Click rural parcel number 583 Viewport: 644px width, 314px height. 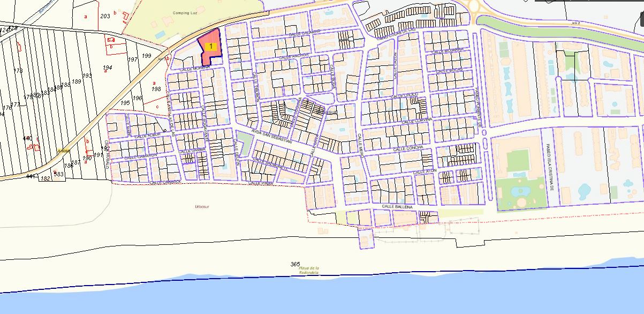coord(59,174)
